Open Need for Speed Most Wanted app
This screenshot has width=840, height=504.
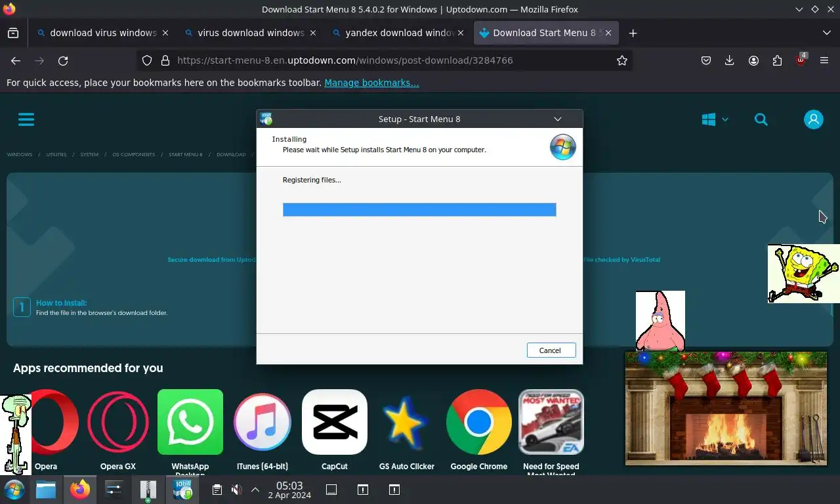(551, 432)
